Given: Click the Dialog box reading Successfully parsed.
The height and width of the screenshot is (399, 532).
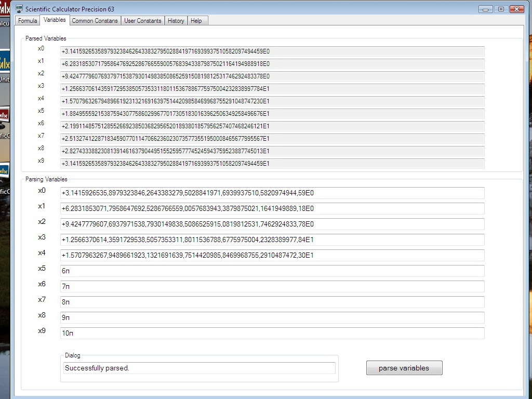Looking at the screenshot, I should click(199, 368).
